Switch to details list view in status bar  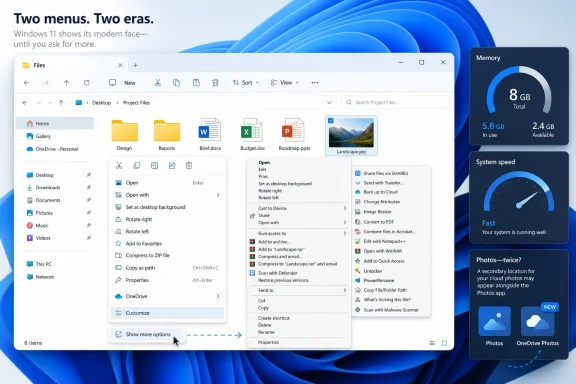coord(432,343)
